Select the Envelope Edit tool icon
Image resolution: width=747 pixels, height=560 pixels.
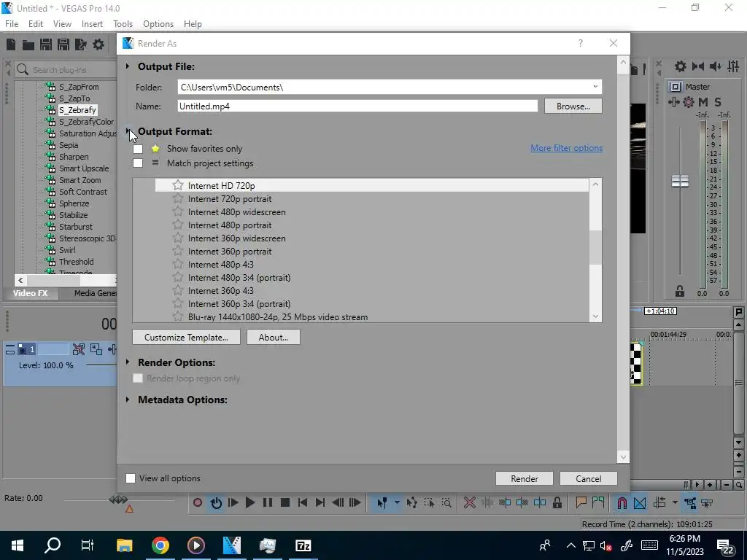click(411, 502)
